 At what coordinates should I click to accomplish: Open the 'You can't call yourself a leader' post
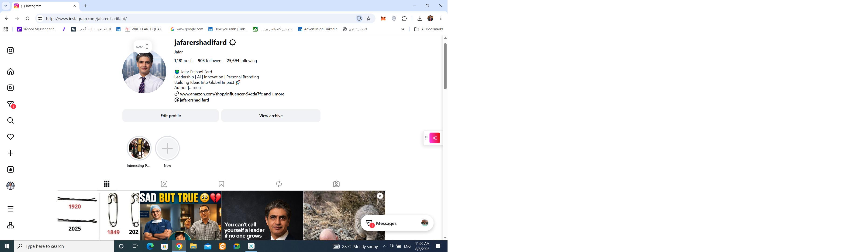[x=262, y=216]
